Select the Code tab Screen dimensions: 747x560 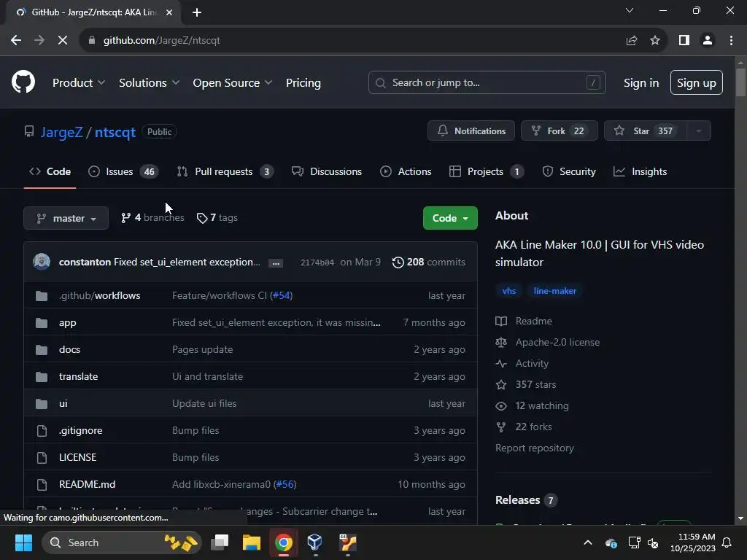(x=50, y=171)
